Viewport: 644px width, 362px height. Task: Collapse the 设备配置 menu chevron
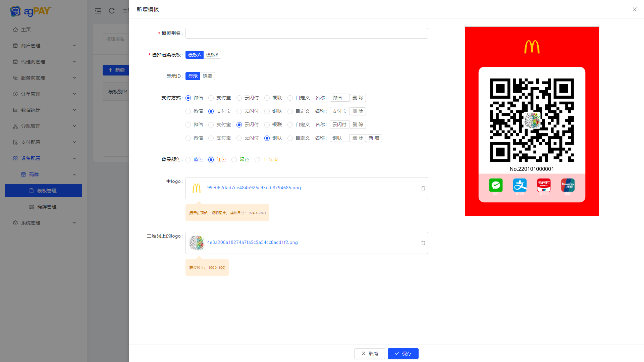point(74,158)
